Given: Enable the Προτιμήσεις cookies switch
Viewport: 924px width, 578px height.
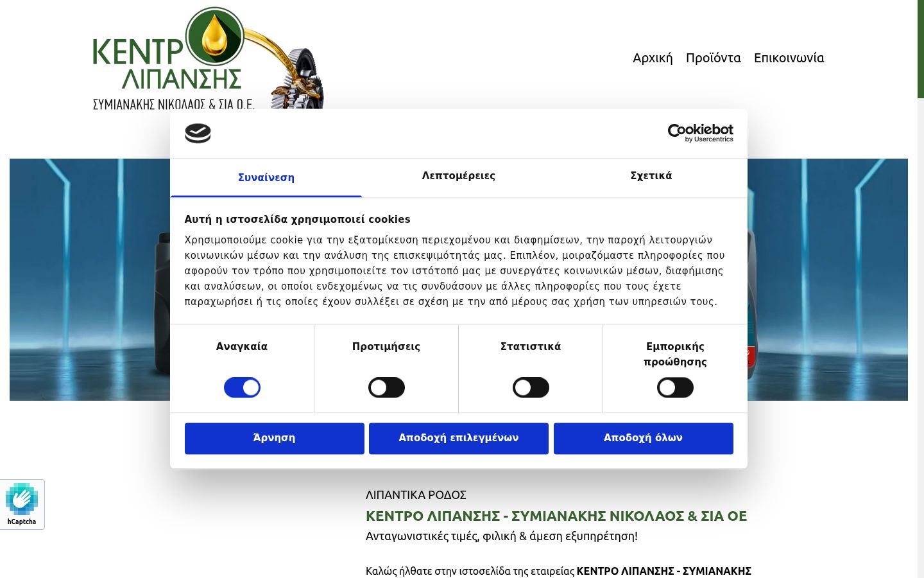Looking at the screenshot, I should 386,387.
